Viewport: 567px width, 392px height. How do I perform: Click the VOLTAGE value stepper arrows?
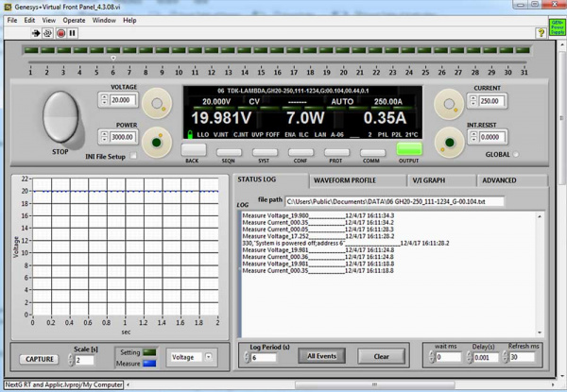click(x=105, y=100)
